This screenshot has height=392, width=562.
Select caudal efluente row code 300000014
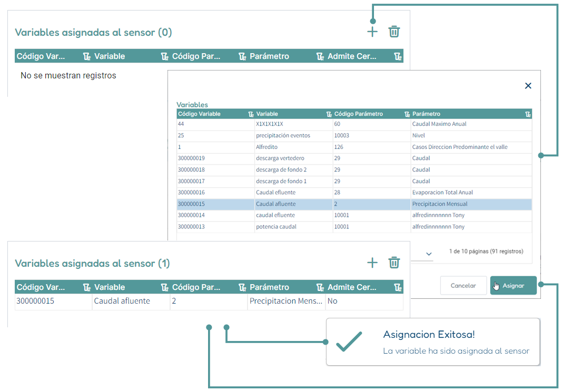pos(354,215)
